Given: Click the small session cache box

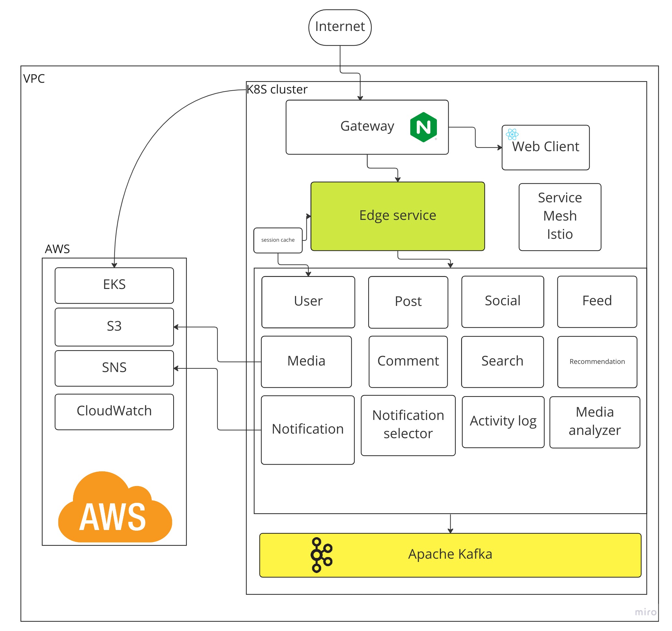Looking at the screenshot, I should click(x=278, y=240).
